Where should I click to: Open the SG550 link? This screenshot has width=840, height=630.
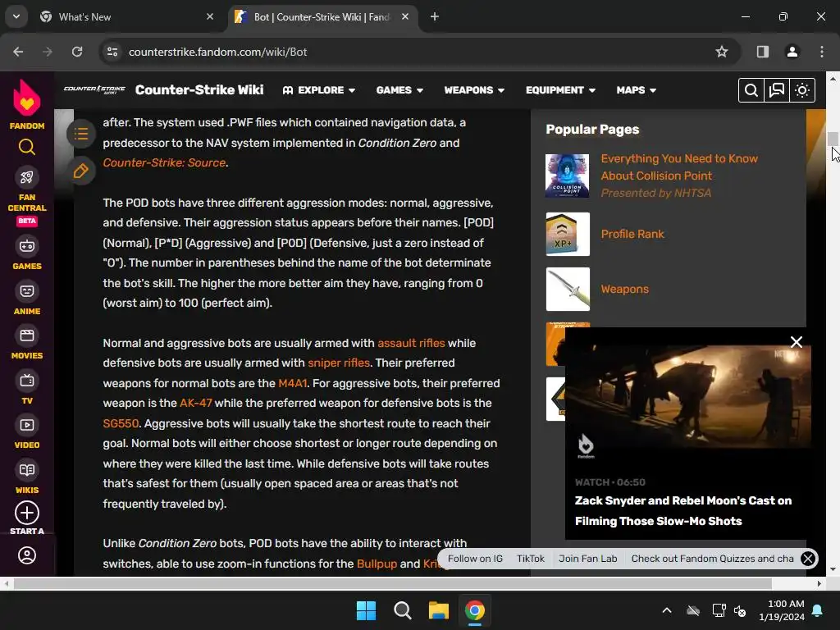click(x=121, y=423)
